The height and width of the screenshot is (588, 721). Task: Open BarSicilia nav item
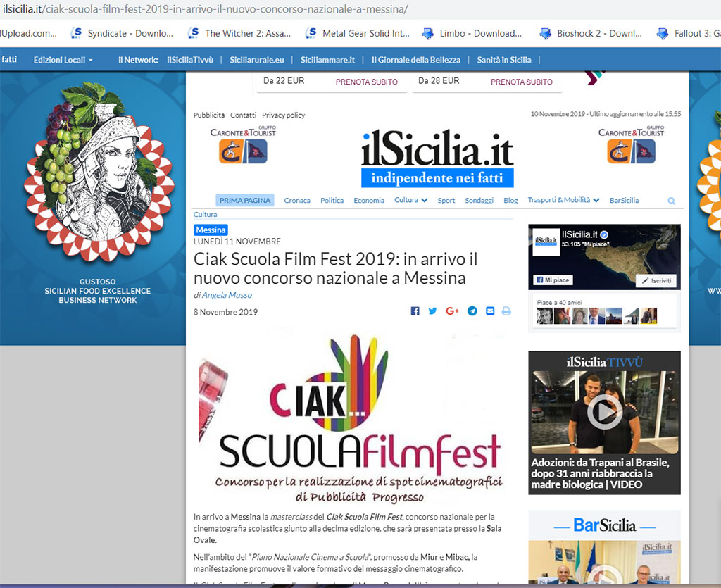[624, 201]
